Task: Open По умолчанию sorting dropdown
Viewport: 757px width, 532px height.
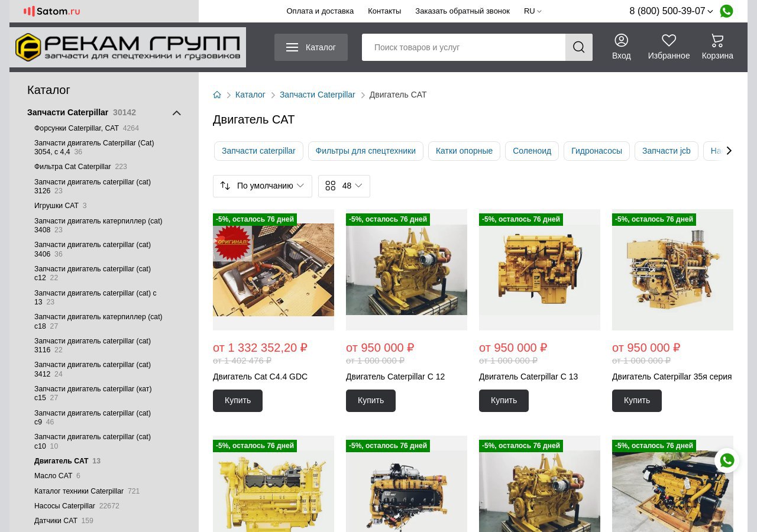Action: tap(263, 186)
